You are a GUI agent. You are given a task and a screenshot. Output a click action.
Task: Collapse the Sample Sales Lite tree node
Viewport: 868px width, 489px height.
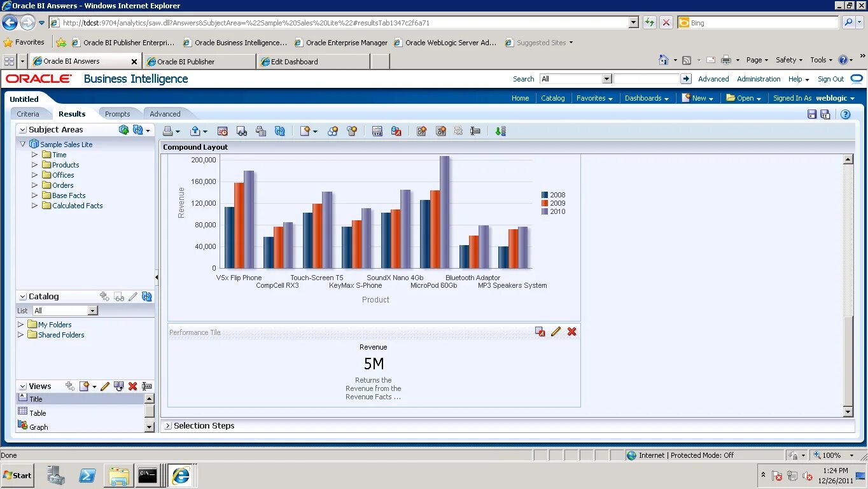23,145
